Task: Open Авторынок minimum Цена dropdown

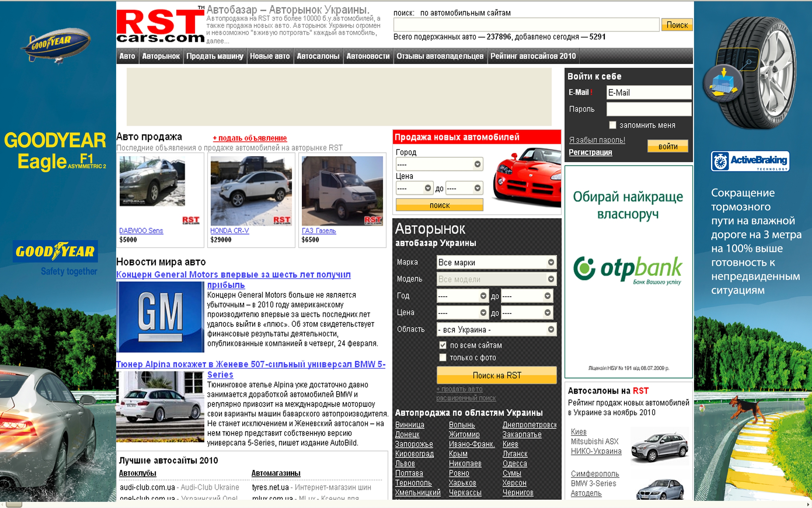Action: [462, 312]
